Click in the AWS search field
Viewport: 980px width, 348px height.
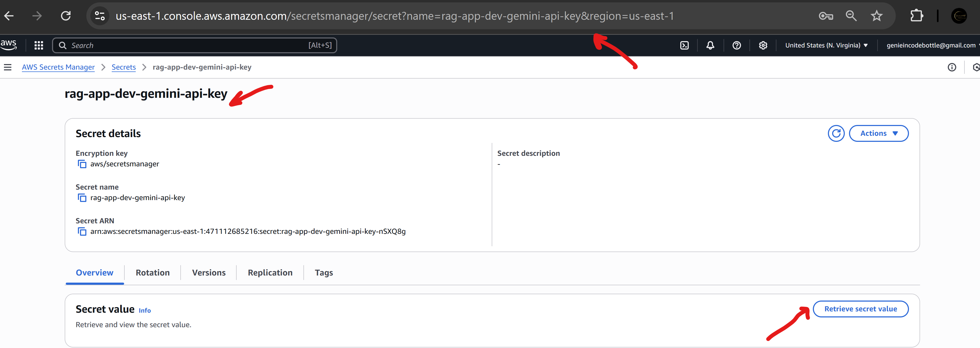190,46
